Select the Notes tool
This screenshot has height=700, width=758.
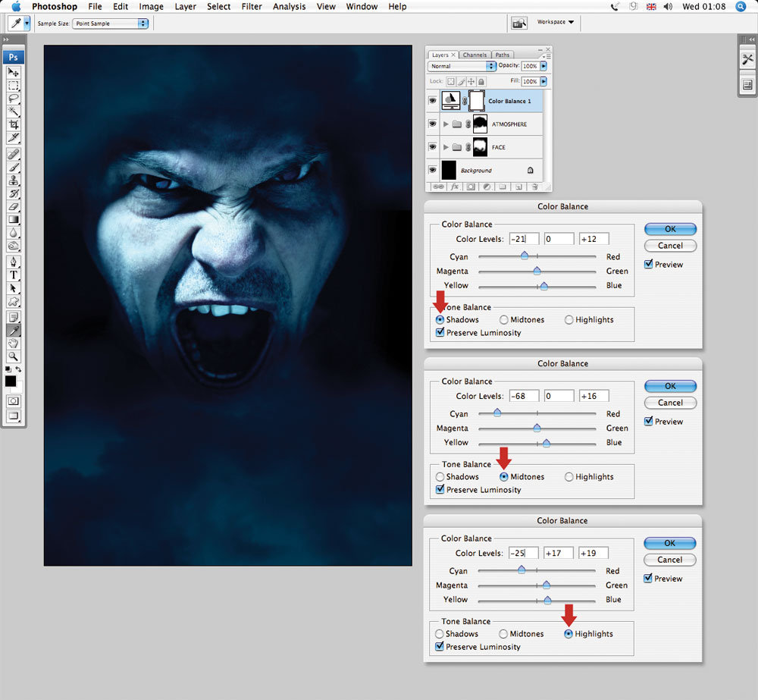[14, 317]
